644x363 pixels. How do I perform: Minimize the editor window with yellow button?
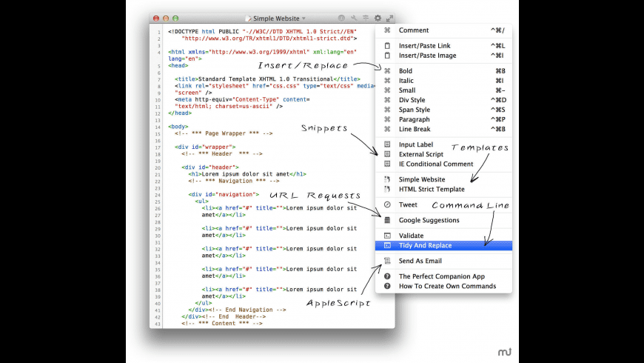click(x=166, y=19)
